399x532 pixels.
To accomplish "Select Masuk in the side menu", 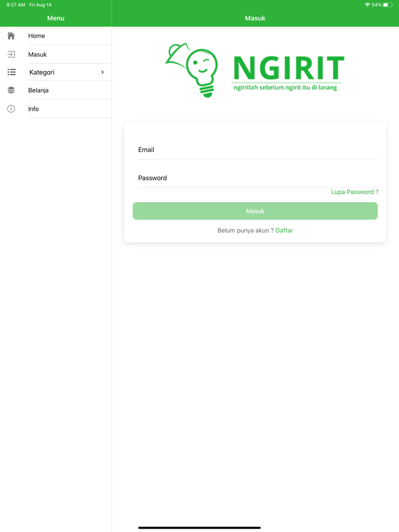I will tap(56, 54).
